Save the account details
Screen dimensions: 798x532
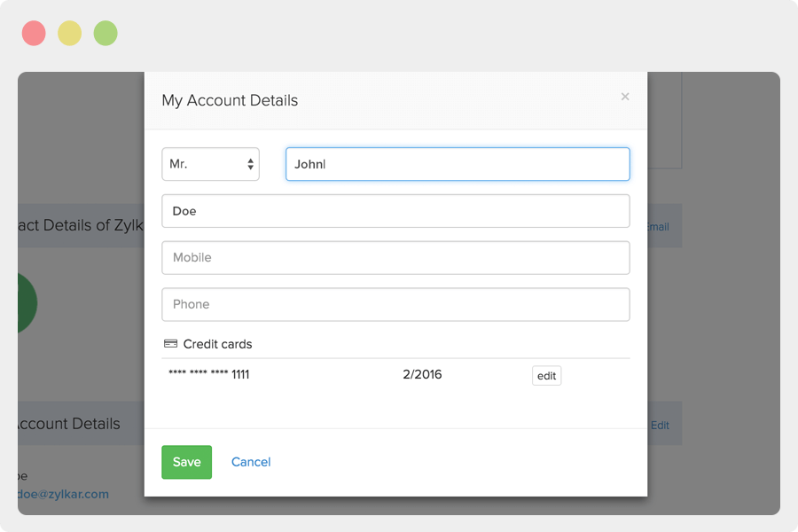[186, 461]
